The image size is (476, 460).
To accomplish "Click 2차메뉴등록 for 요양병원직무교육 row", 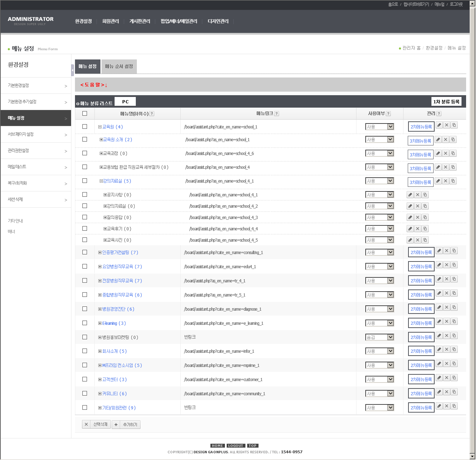I will coord(421,267).
